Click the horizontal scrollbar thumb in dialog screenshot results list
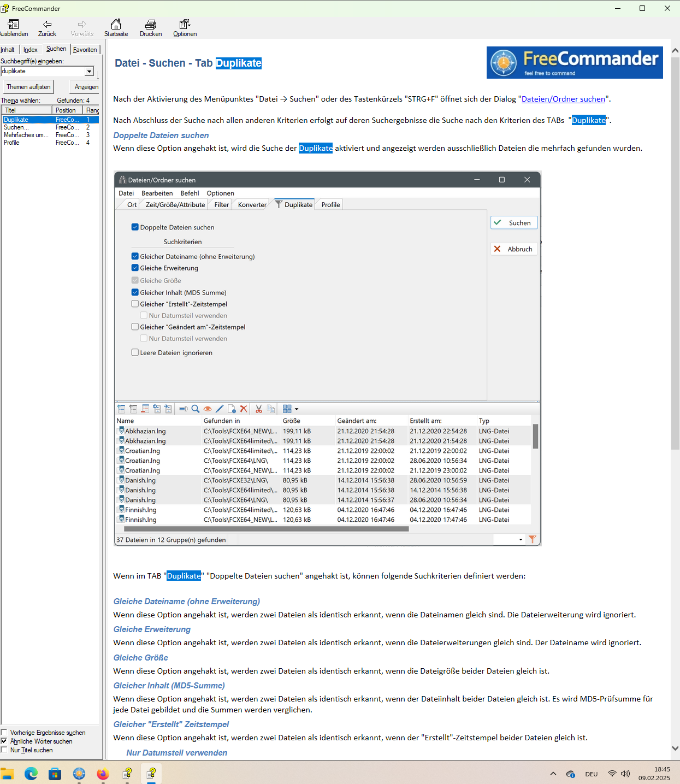 click(266, 529)
